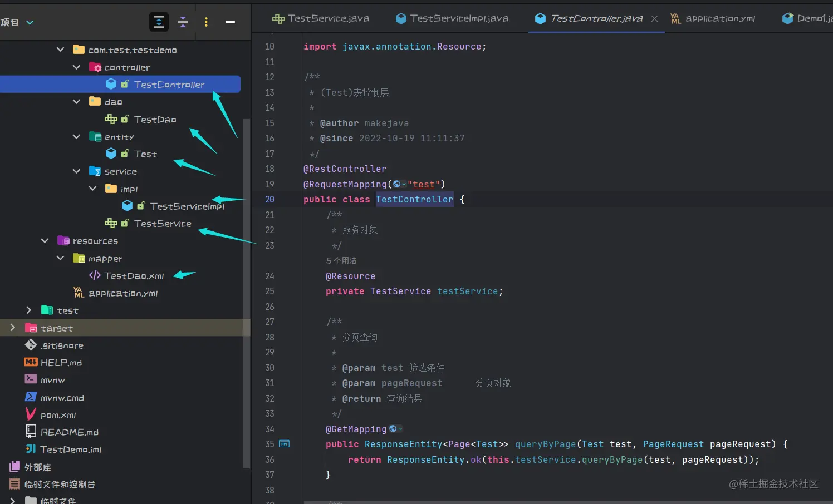Click the resources folder icon
The height and width of the screenshot is (504, 833).
coord(63,241)
